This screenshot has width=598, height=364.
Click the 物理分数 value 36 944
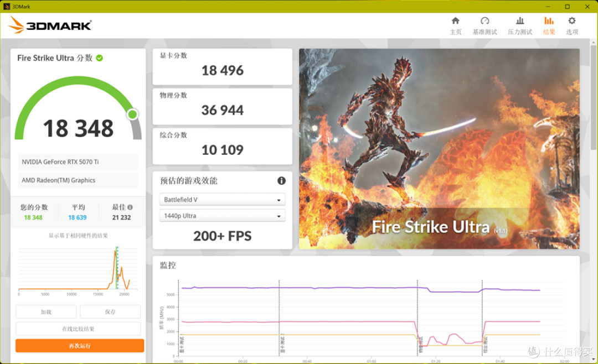point(223,110)
